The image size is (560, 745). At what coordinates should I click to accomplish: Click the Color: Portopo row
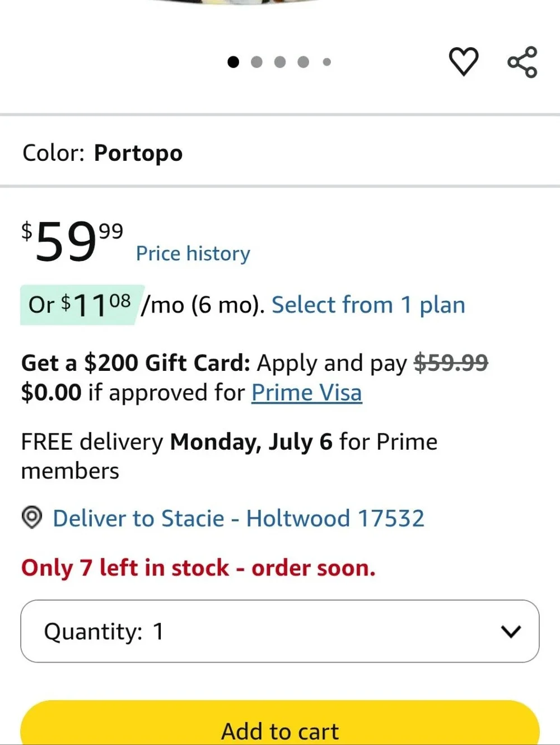[280, 152]
